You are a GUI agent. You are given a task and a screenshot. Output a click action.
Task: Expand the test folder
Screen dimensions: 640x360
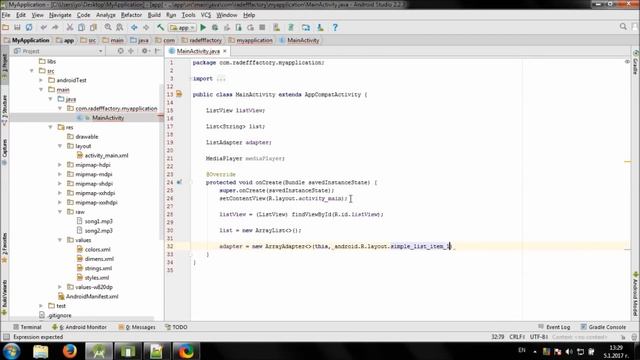coord(41,305)
